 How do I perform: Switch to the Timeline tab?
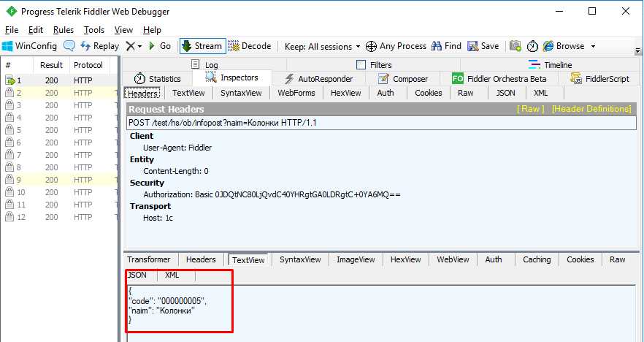tap(551, 64)
